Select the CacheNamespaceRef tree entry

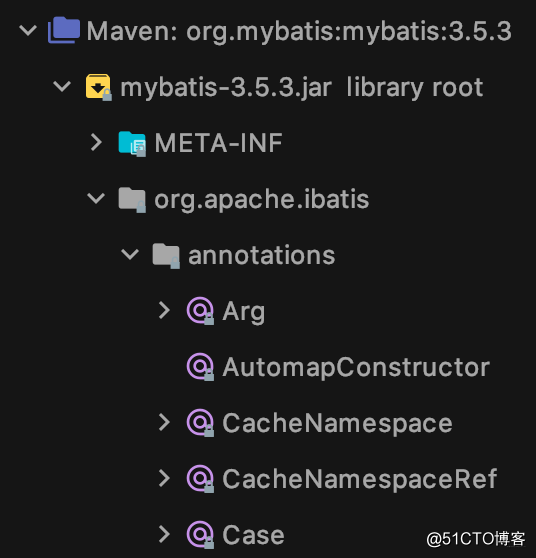(x=359, y=479)
